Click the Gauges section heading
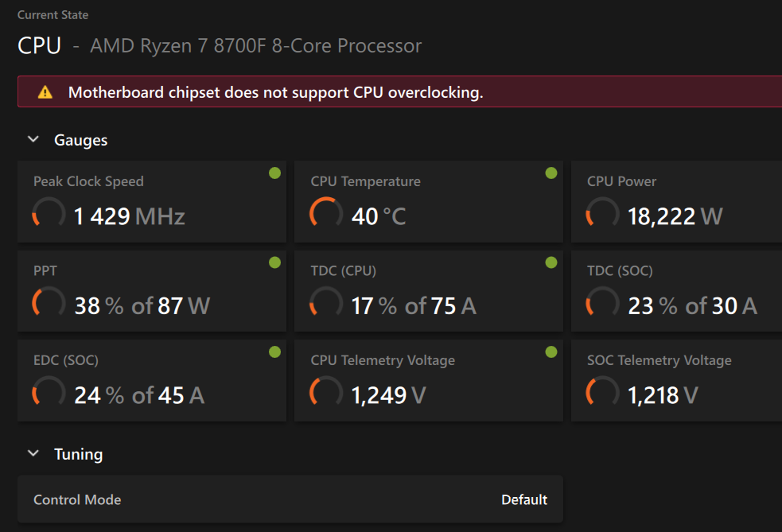This screenshot has height=532, width=782. click(80, 140)
